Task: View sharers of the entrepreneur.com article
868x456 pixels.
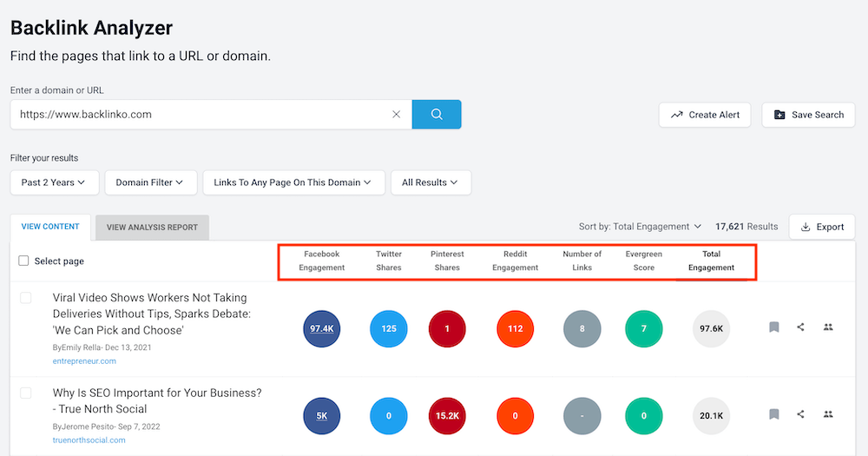Action: (828, 327)
